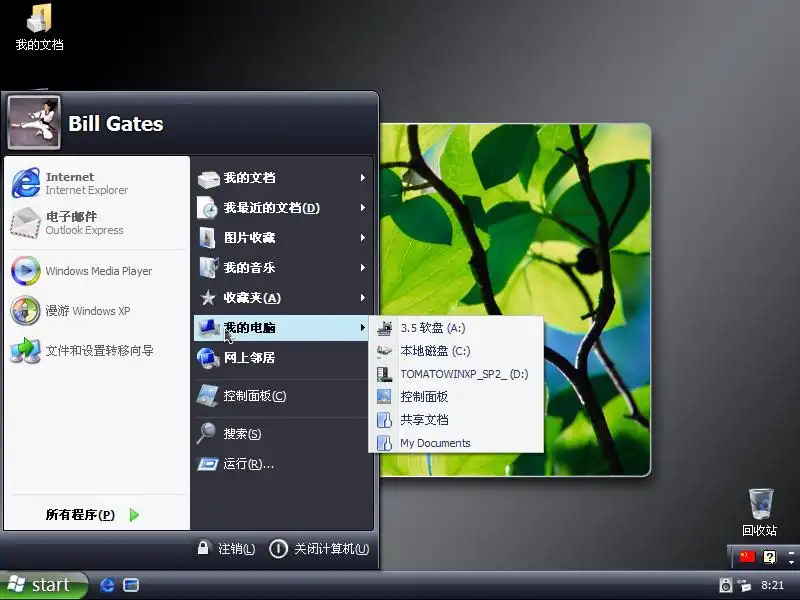Click the show desktop quick launch icon
Viewport: 800px width, 600px height.
tap(131, 585)
